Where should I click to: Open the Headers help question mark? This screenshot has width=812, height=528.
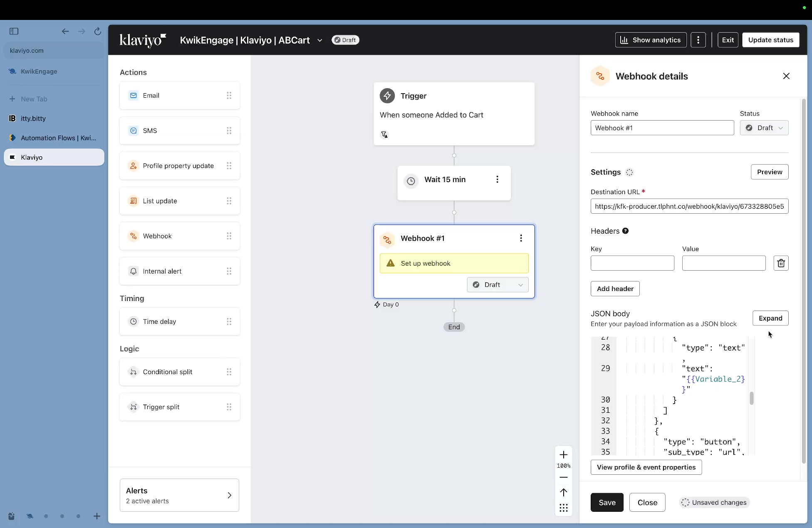[625, 231]
